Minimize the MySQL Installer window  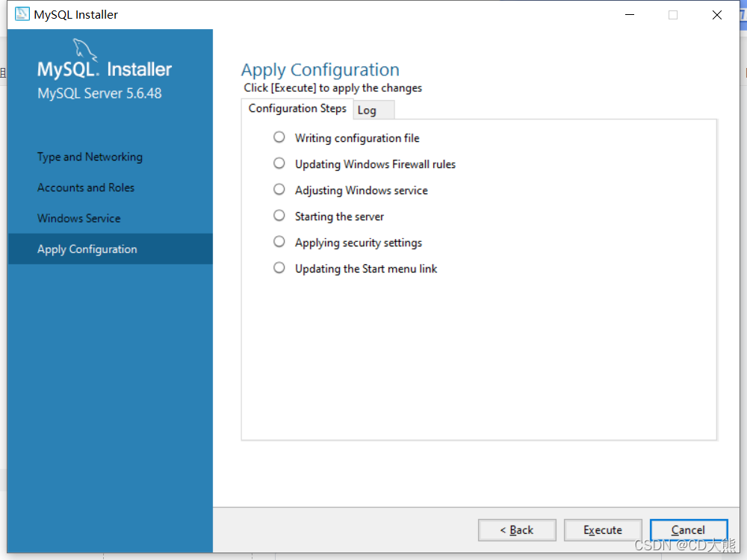[x=630, y=15]
